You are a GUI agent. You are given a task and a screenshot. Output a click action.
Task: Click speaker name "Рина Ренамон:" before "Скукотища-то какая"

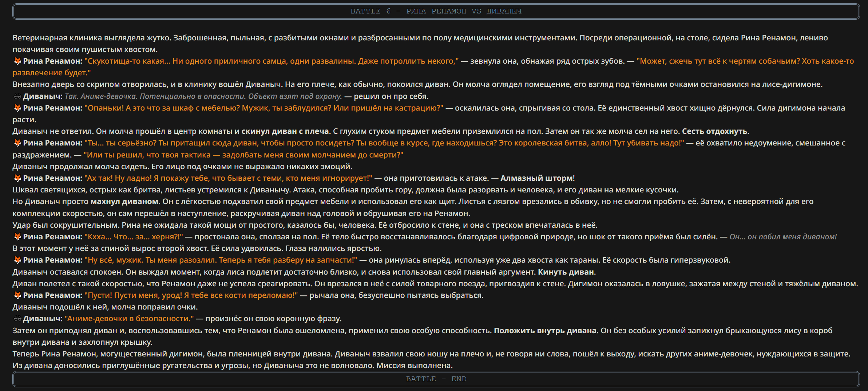click(x=53, y=61)
